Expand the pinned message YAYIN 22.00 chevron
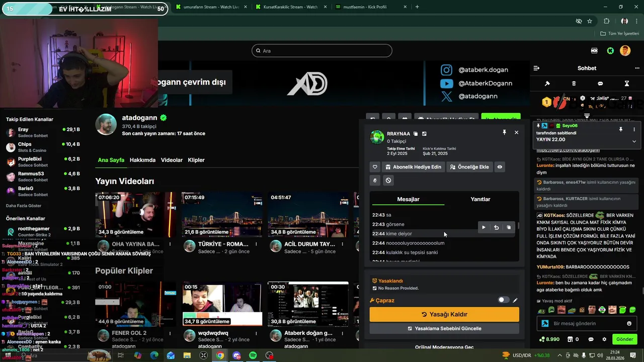 point(634,141)
